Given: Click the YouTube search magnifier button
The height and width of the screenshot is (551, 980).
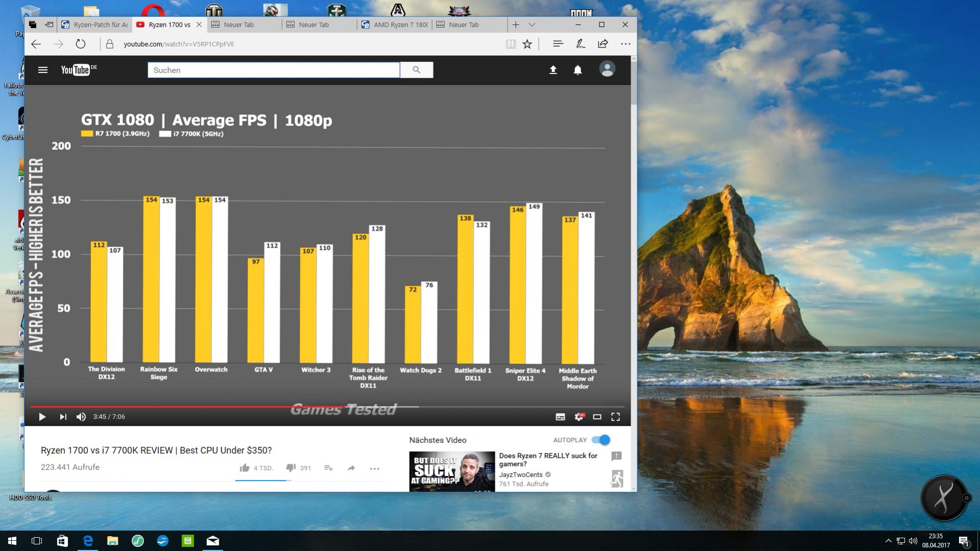Looking at the screenshot, I should pyautogui.click(x=417, y=70).
